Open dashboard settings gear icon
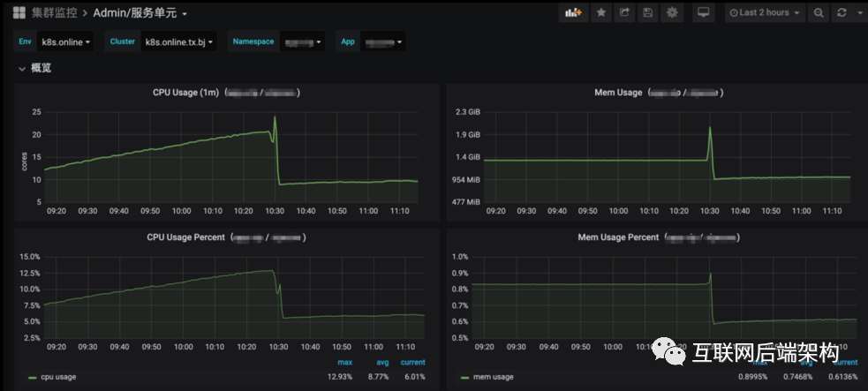Screen dimensions: 868x391 coord(672,12)
